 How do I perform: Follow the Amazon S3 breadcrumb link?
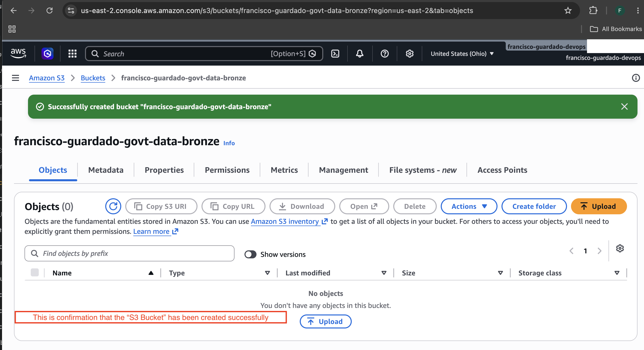[x=47, y=78]
